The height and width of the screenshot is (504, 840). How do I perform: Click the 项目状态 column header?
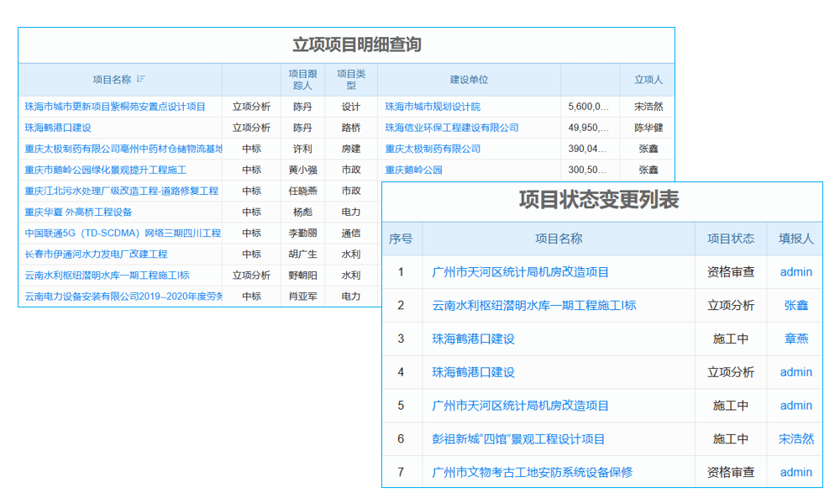tap(730, 239)
